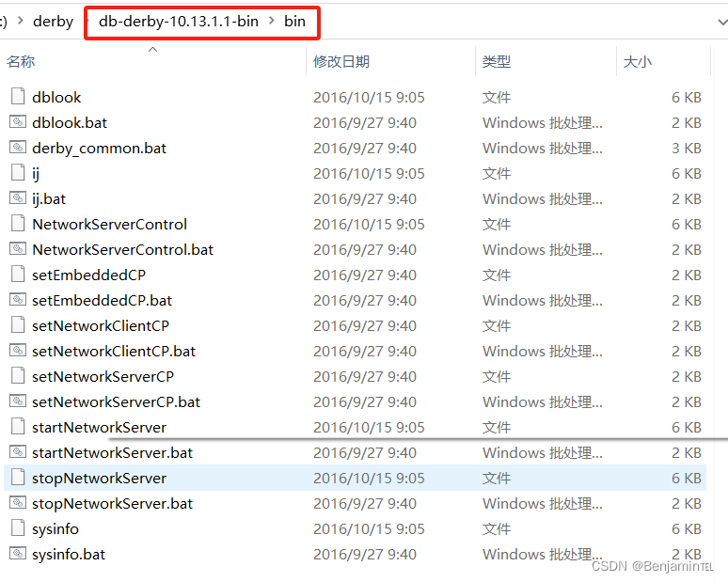Click the stopNetworkServer.bat file icon
The width and height of the screenshot is (728, 582).
click(x=18, y=502)
